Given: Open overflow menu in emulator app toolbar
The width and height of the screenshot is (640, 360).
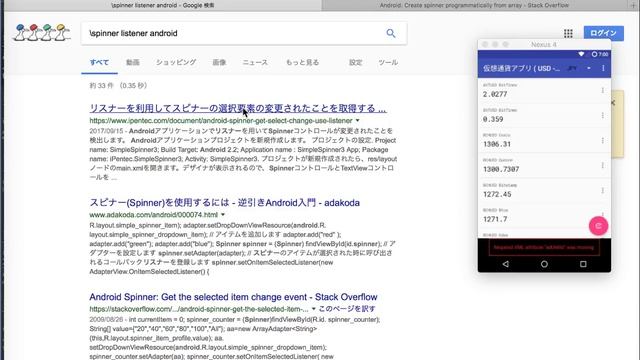Looking at the screenshot, I should (x=603, y=68).
